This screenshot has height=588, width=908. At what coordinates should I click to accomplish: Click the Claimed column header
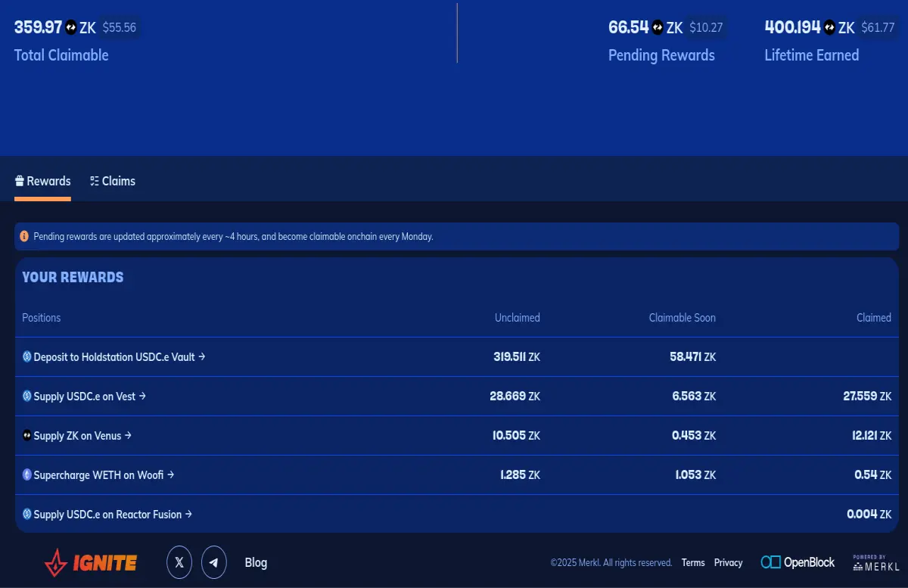tap(874, 318)
